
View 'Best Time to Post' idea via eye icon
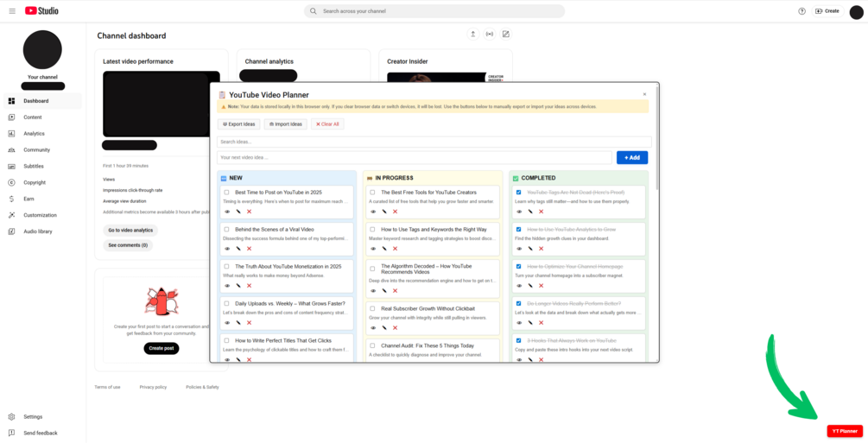(x=227, y=212)
